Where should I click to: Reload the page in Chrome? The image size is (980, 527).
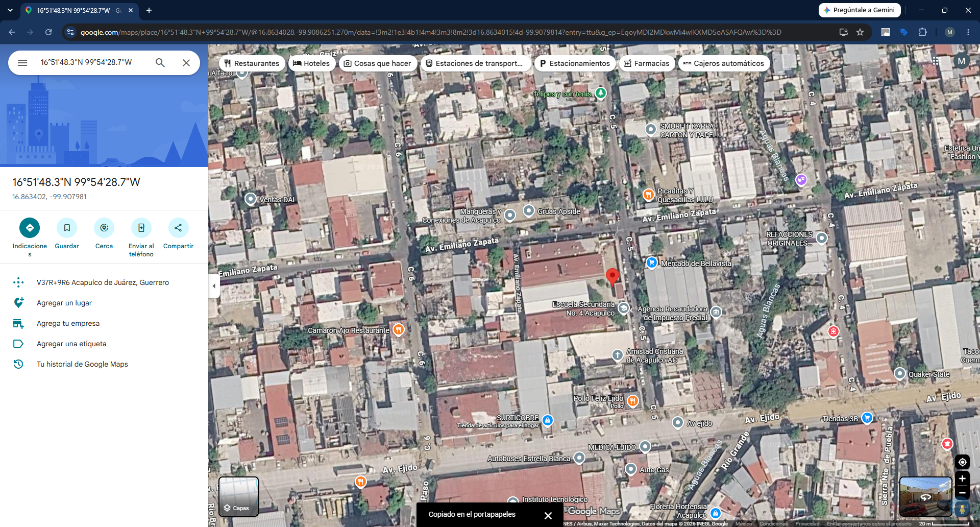pyautogui.click(x=48, y=32)
